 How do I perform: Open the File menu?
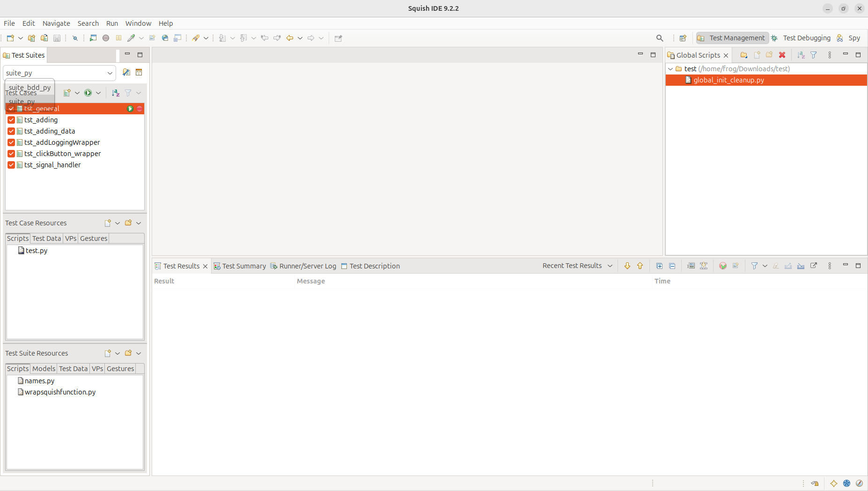click(9, 23)
